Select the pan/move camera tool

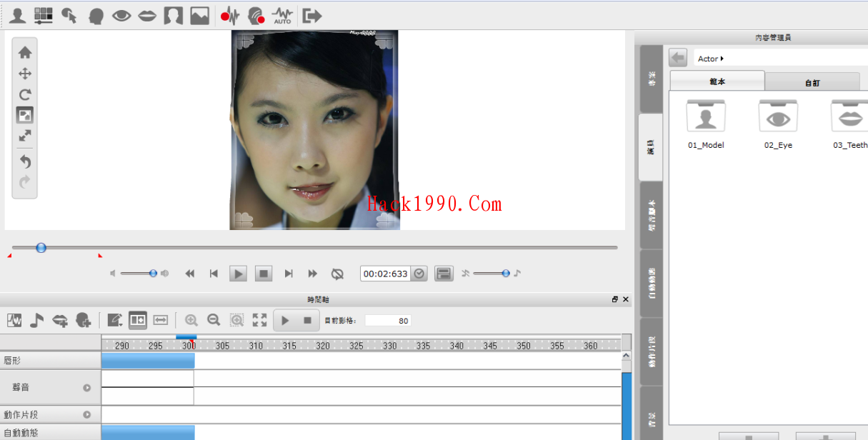point(25,74)
